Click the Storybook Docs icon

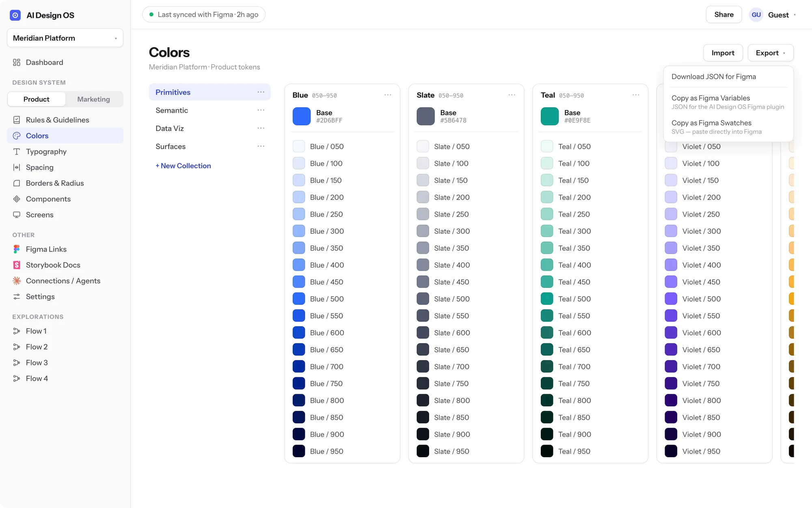pos(17,265)
